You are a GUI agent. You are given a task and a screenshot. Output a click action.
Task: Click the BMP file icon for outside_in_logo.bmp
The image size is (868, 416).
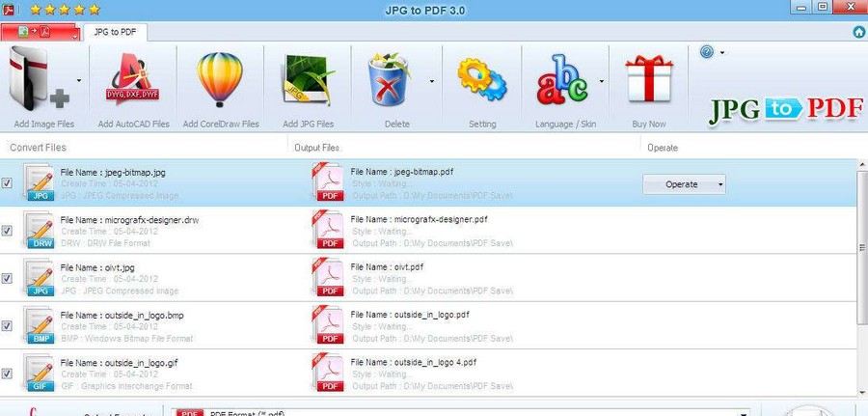(x=40, y=325)
